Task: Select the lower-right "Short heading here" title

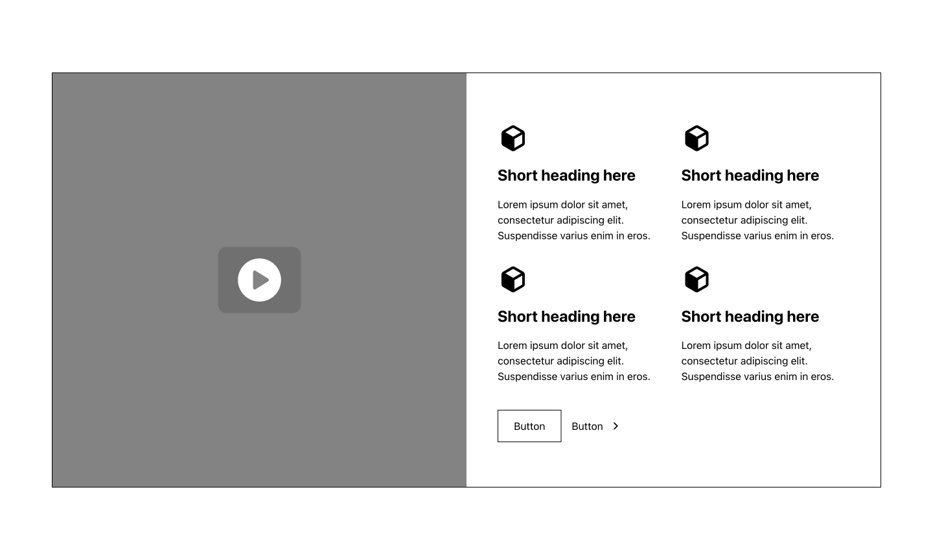Action: [x=750, y=317]
